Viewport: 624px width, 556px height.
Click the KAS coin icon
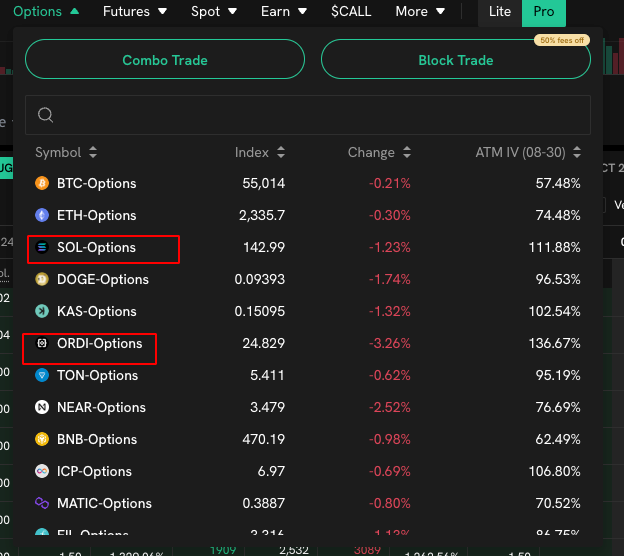point(42,312)
